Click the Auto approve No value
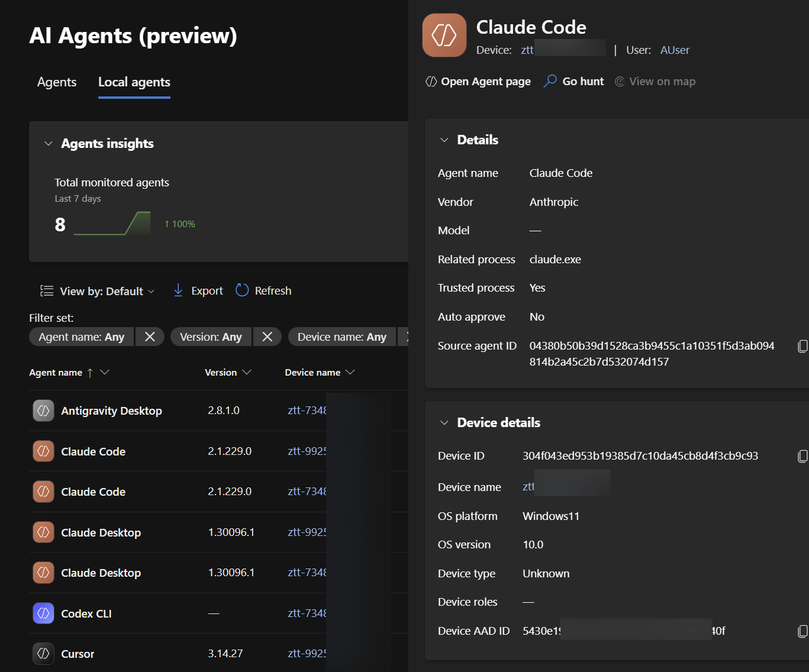Viewport: 809px width, 672px height. 537,317
